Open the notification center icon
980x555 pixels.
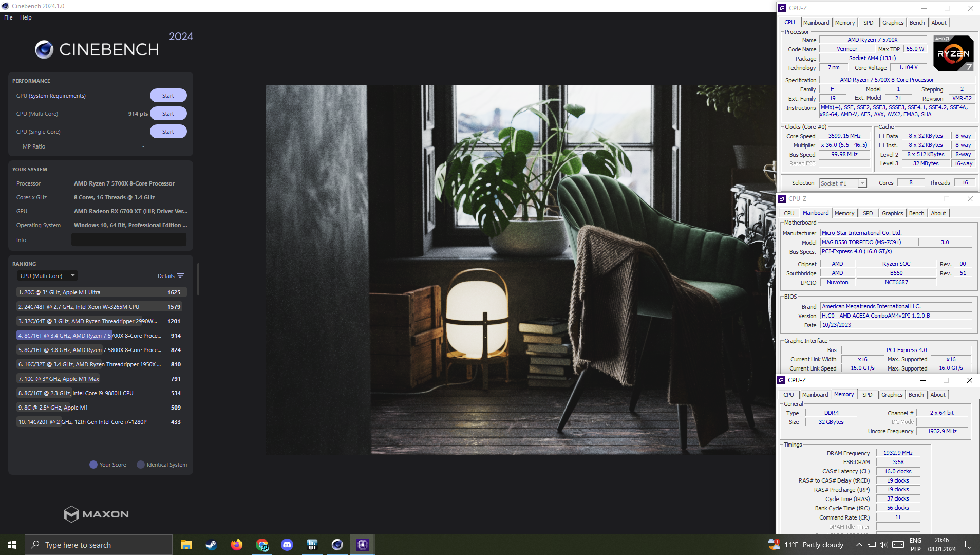coord(969,545)
